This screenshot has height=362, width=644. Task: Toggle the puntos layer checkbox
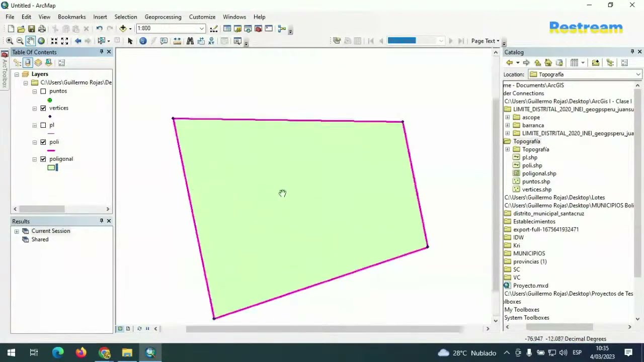coord(43,91)
